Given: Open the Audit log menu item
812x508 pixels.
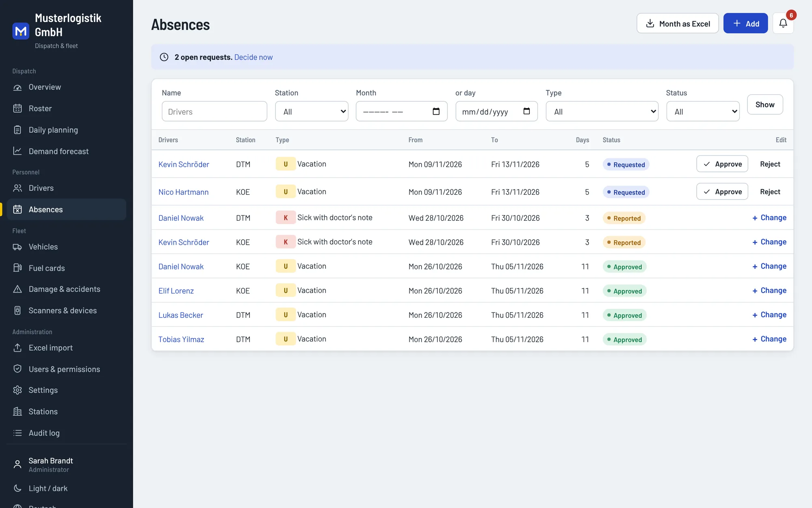Looking at the screenshot, I should coord(67,433).
